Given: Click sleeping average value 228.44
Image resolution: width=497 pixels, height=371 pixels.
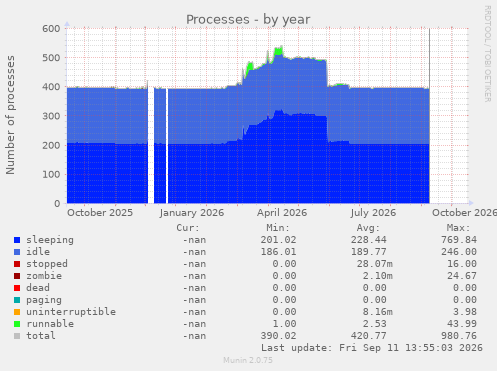Looking at the screenshot, I should (x=369, y=240).
